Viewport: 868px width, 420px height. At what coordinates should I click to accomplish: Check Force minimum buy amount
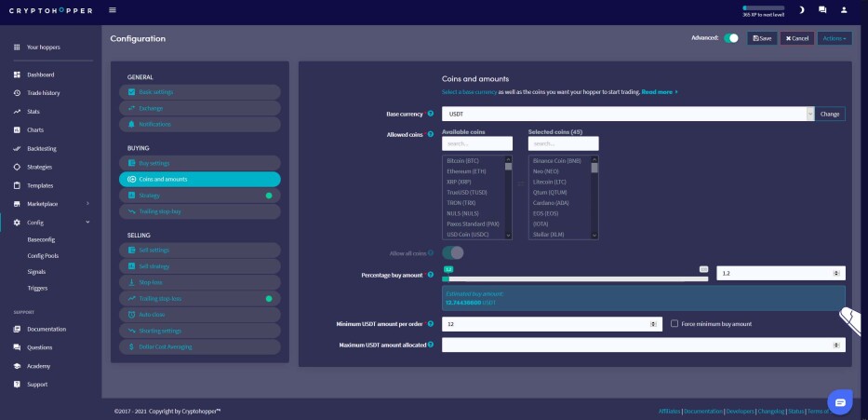click(674, 323)
